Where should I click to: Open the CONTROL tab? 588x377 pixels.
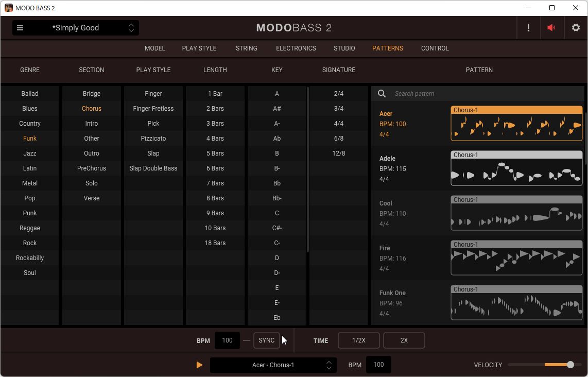tap(435, 48)
